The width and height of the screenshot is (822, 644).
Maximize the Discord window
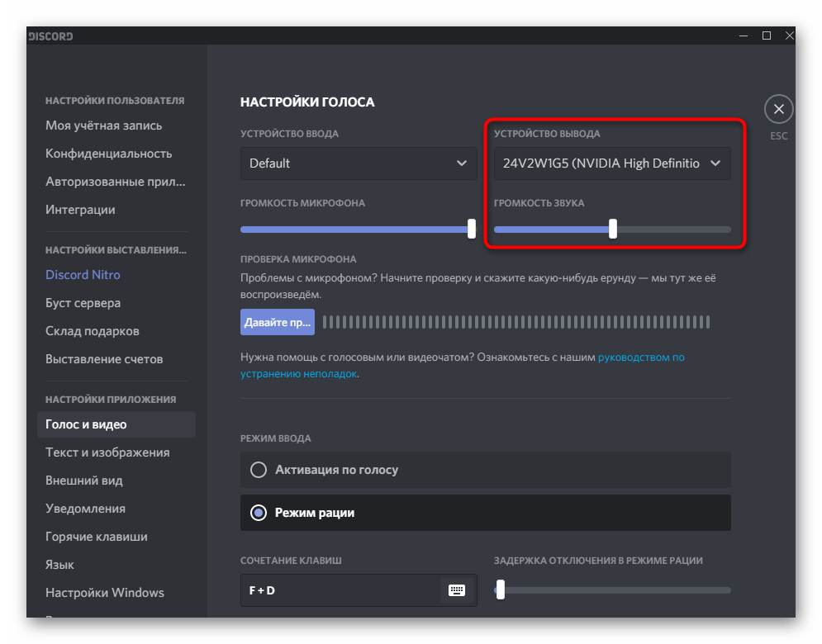(767, 36)
